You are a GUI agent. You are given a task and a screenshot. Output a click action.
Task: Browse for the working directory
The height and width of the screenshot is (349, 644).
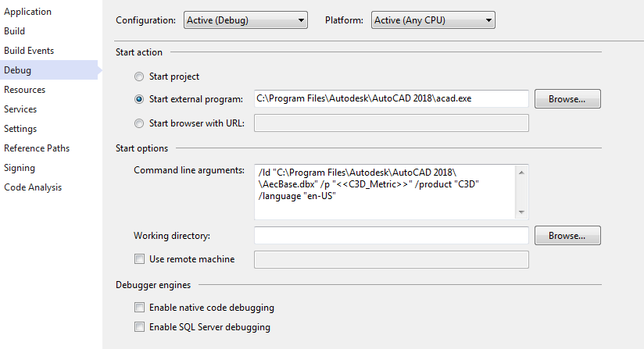[567, 235]
